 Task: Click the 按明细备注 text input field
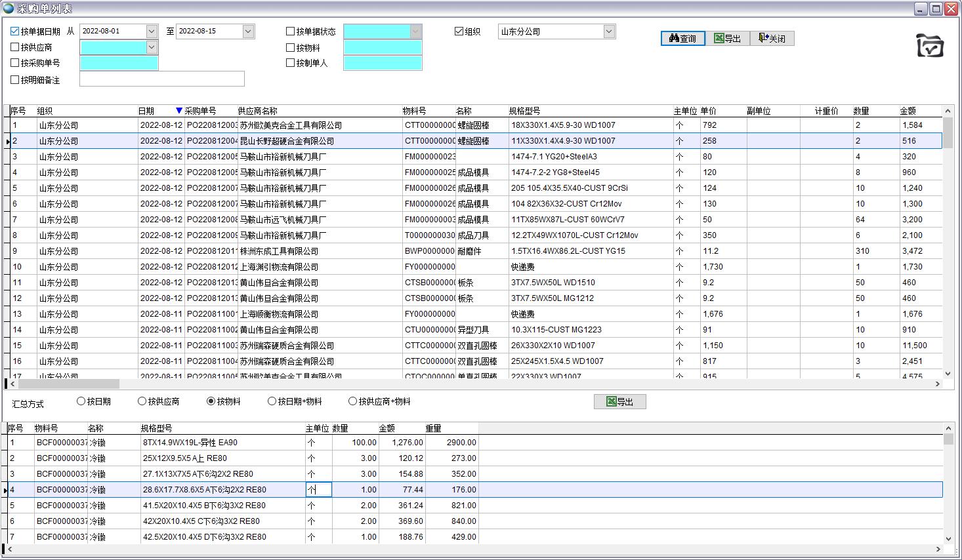pos(161,79)
